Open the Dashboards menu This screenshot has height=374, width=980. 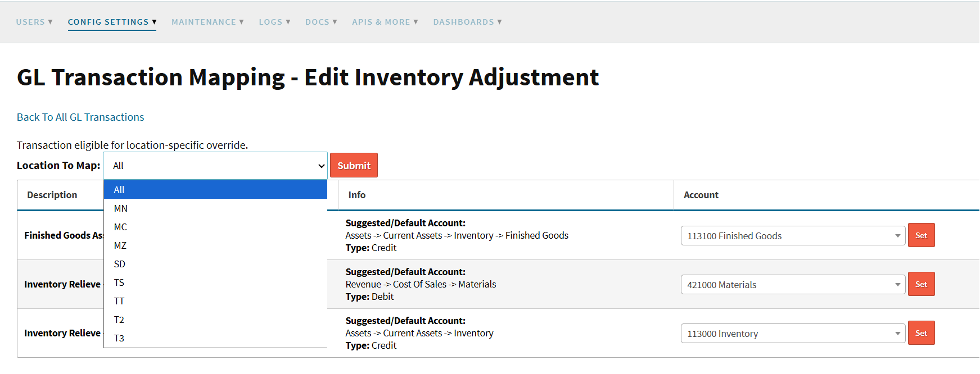tap(467, 22)
